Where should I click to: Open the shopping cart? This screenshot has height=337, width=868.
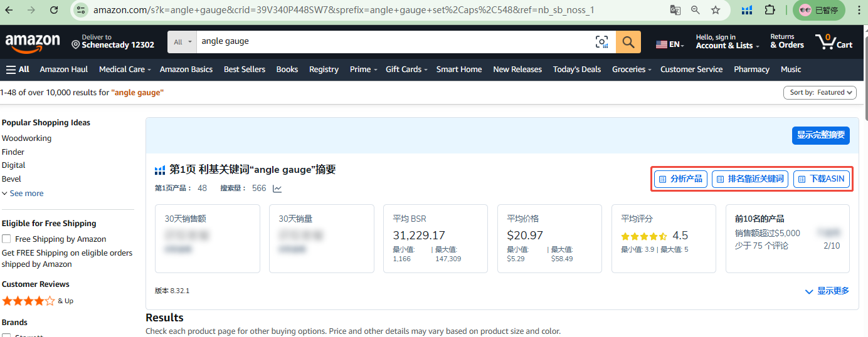[834, 42]
